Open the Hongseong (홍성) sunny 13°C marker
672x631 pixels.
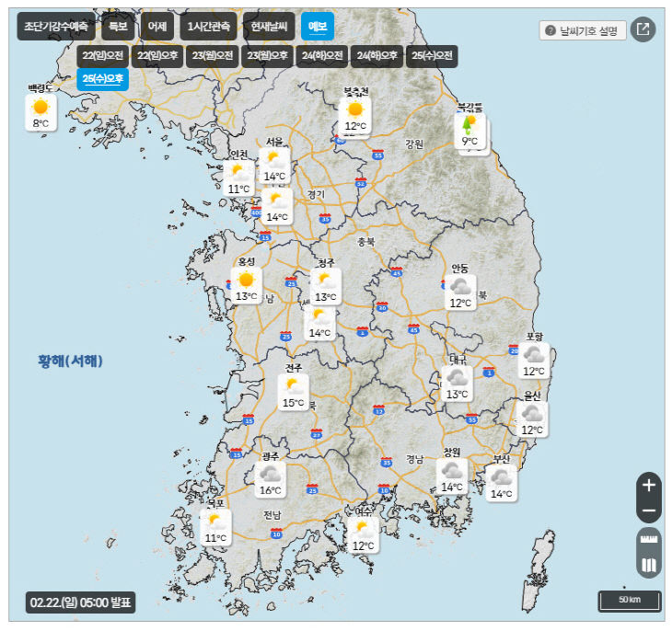(246, 285)
